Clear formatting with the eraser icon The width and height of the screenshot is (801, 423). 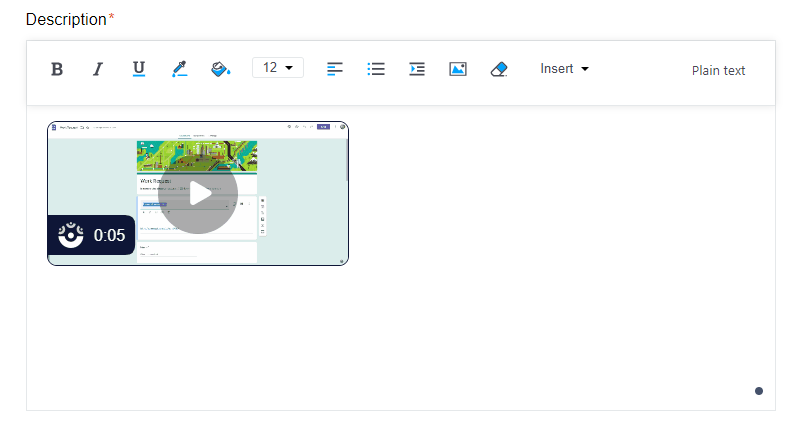pyautogui.click(x=499, y=68)
